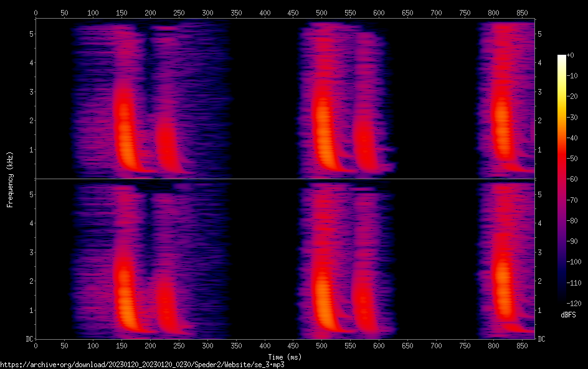Select the -60 label on the color scale
588x369 pixels.
(571, 179)
